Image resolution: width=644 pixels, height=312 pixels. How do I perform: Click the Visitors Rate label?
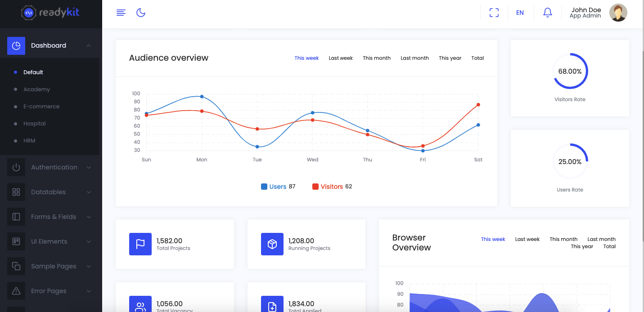pyautogui.click(x=570, y=99)
